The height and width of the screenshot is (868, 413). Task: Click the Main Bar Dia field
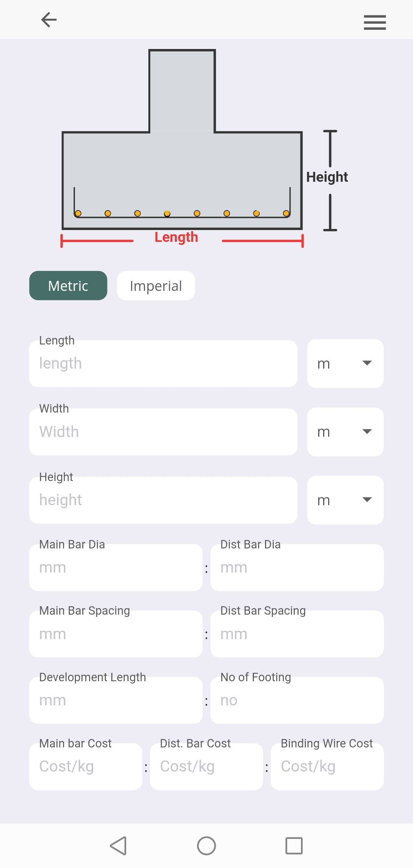click(x=115, y=568)
